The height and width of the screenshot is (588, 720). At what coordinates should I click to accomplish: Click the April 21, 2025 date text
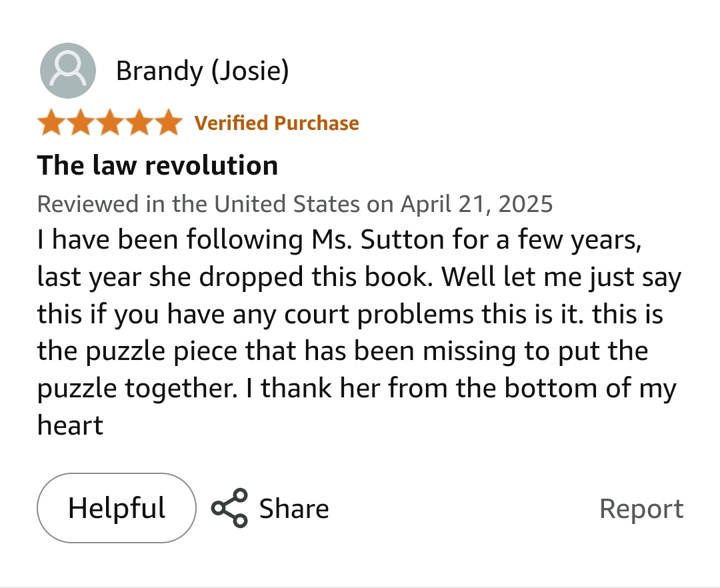(477, 204)
